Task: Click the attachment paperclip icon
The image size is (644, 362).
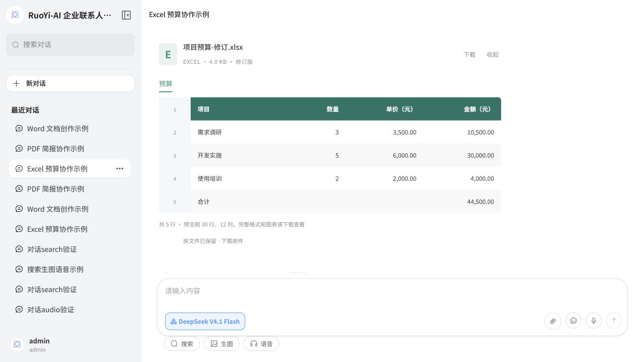Action: click(x=553, y=321)
